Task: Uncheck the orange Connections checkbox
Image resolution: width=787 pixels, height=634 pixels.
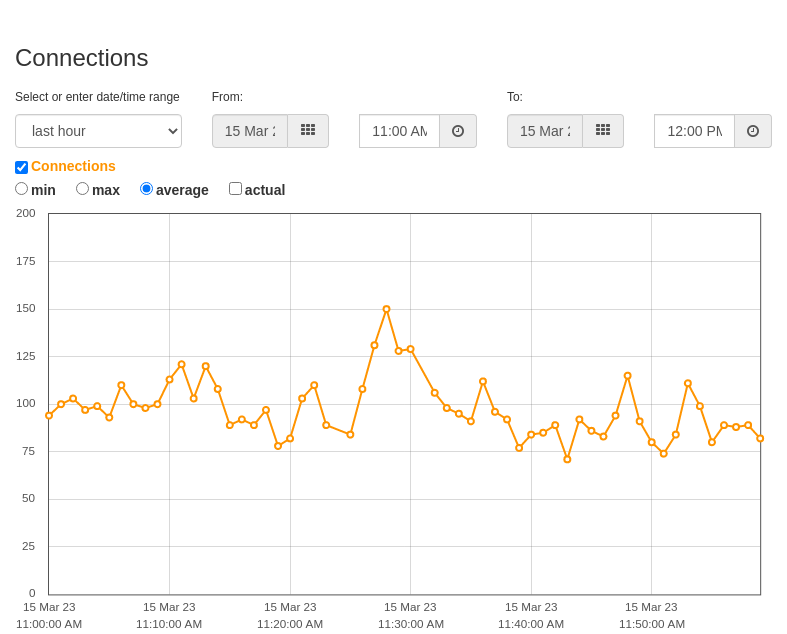Action: [x=22, y=167]
